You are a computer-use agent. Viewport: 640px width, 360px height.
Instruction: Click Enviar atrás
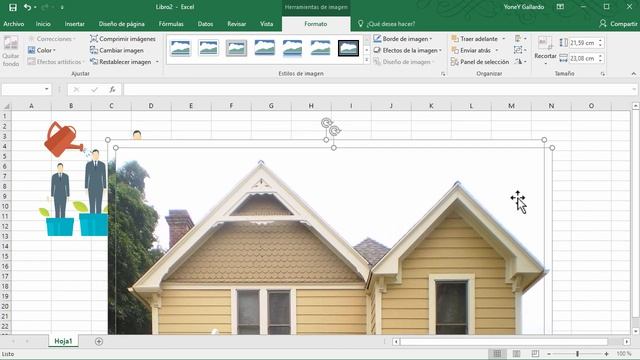coord(471,50)
